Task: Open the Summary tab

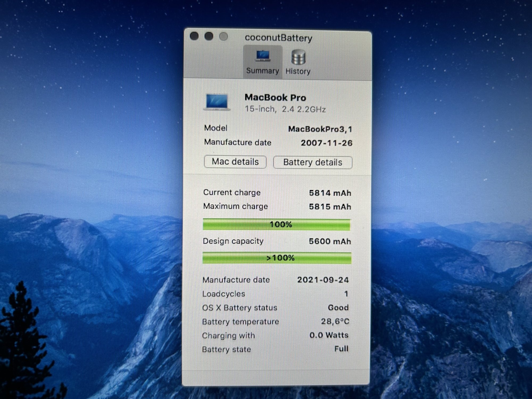Action: click(263, 62)
